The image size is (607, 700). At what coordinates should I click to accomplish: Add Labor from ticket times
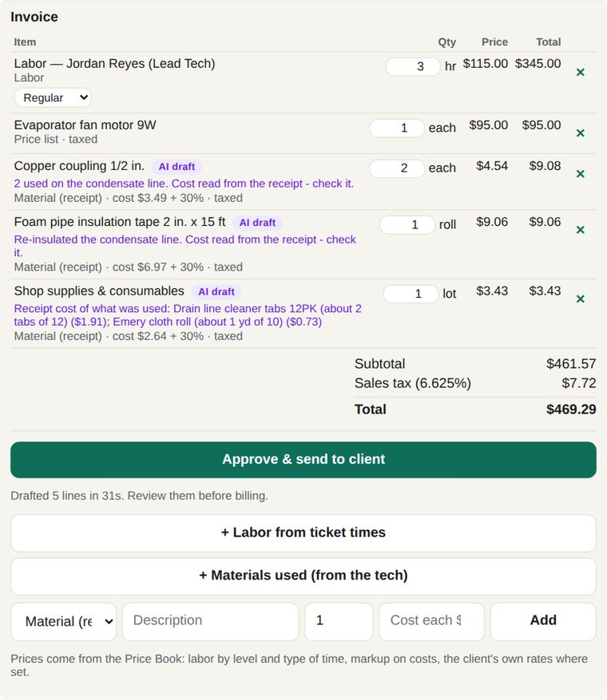[x=303, y=532]
